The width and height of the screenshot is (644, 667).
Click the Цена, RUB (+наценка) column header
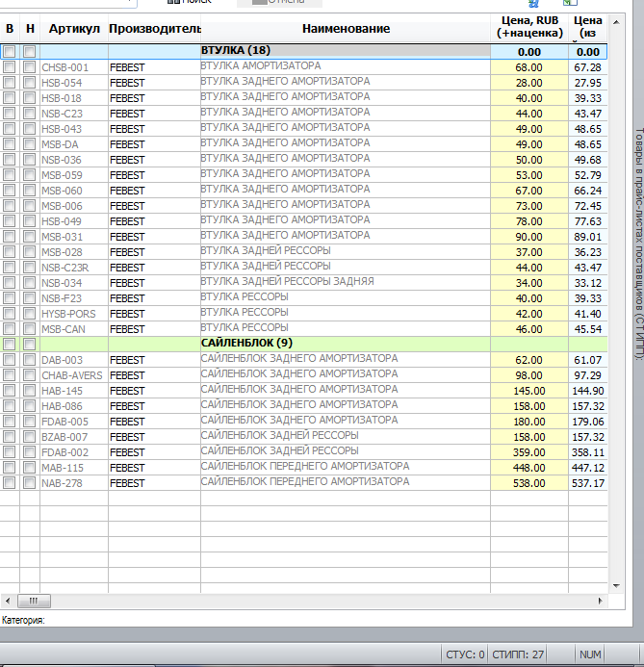[x=529, y=27]
